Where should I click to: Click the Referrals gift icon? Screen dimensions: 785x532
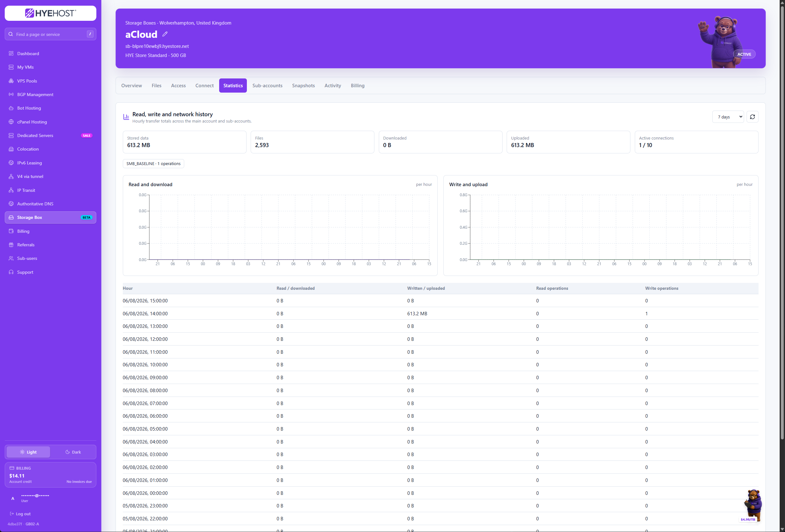coord(11,244)
